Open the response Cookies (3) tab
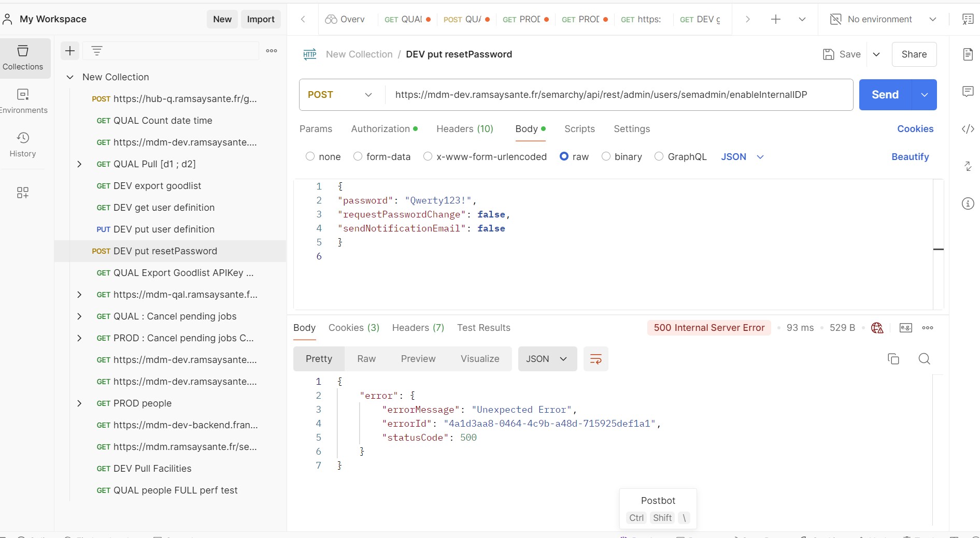980x538 pixels. [x=354, y=328]
